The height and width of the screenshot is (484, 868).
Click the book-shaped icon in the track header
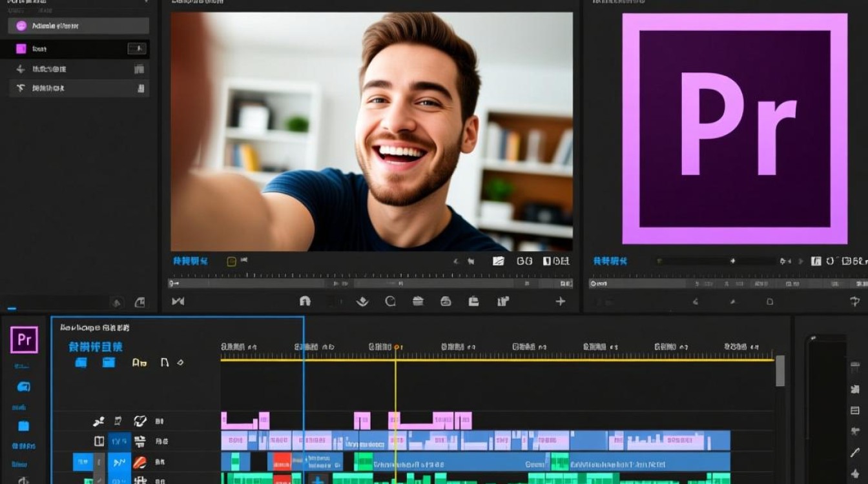click(99, 441)
